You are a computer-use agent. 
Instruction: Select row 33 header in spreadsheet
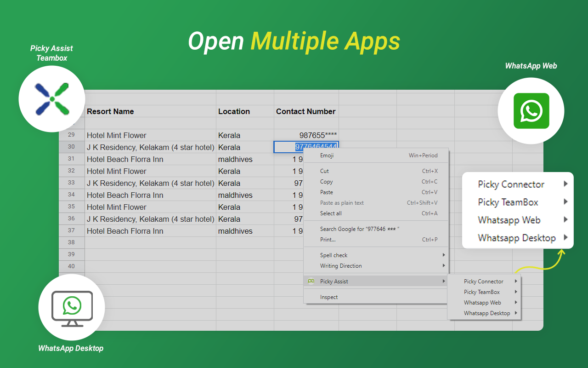(72, 183)
